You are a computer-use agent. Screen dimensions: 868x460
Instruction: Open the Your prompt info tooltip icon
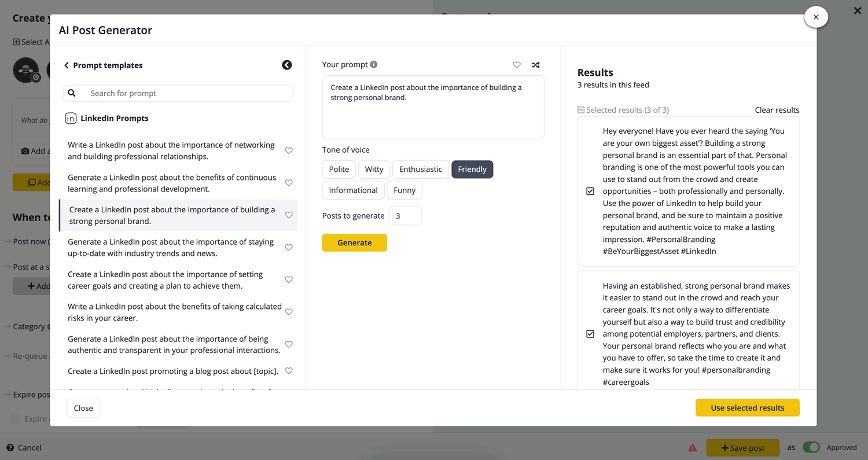tap(374, 64)
